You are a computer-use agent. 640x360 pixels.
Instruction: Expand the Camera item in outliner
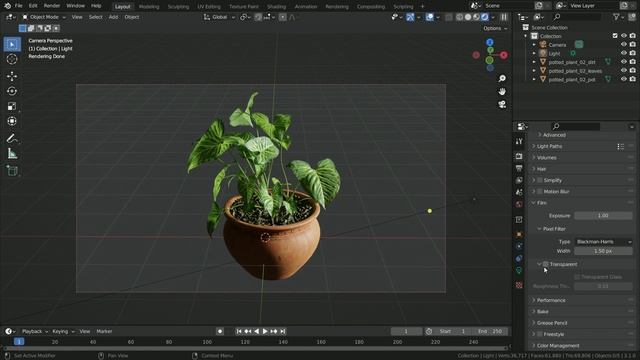tap(534, 44)
